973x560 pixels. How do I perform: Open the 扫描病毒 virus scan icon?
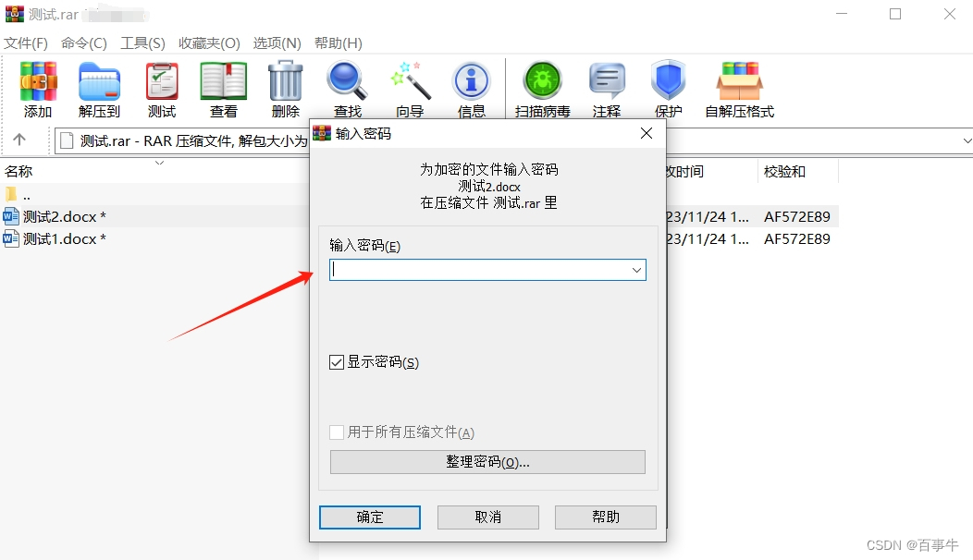click(543, 80)
